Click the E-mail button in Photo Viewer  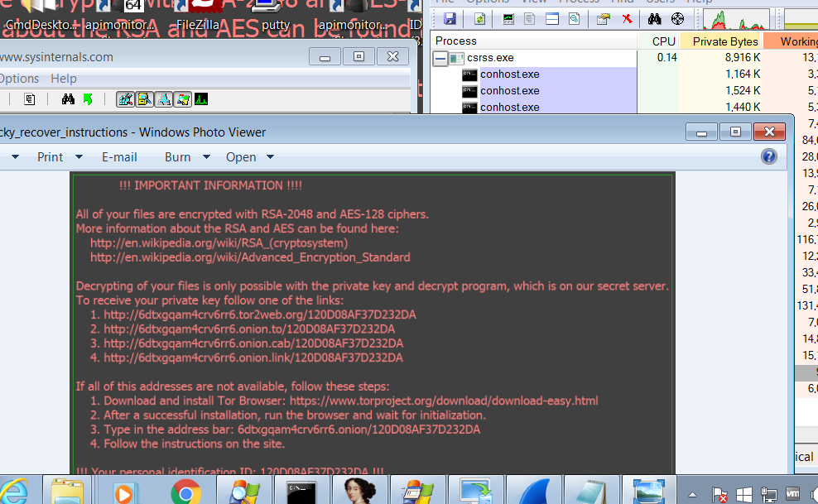click(x=119, y=156)
